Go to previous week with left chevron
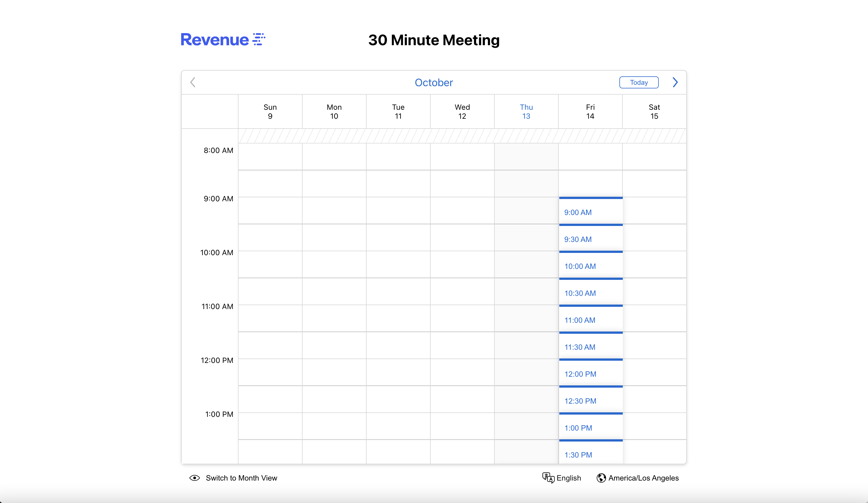 click(x=193, y=82)
